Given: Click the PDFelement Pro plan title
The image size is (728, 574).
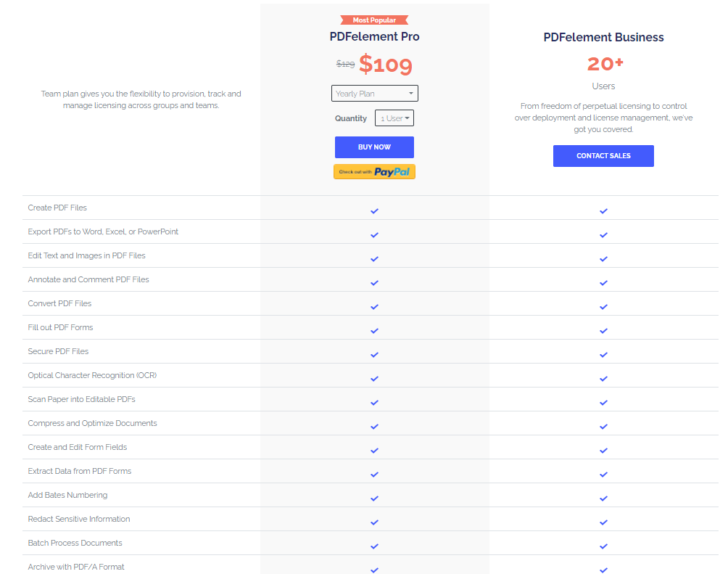Looking at the screenshot, I should [x=374, y=37].
